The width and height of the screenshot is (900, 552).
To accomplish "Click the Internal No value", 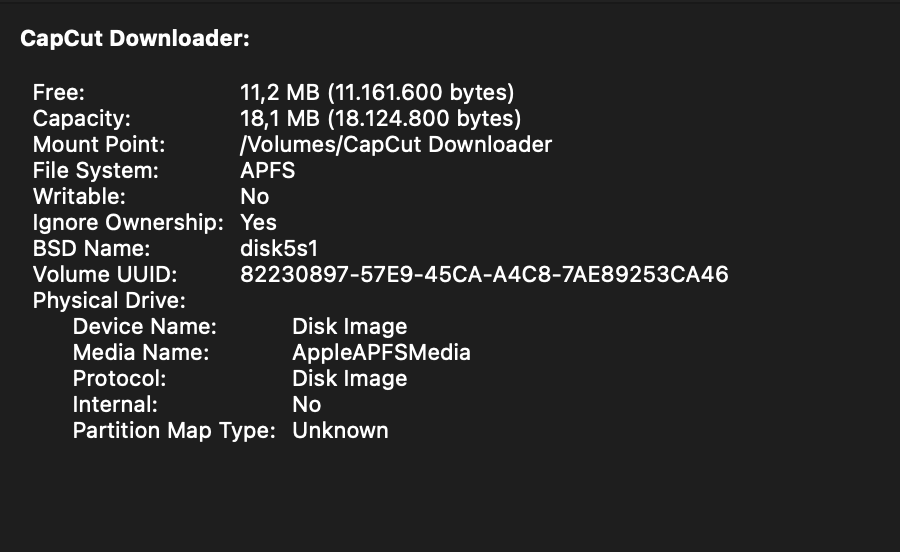I will [307, 405].
